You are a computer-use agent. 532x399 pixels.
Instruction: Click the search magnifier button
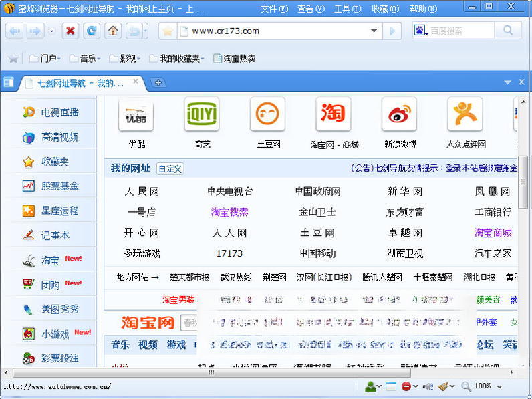(508, 31)
